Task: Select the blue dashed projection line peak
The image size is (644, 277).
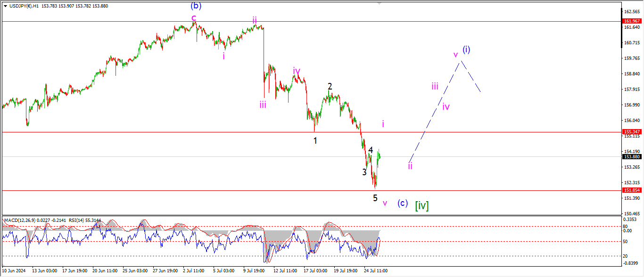Action: 462,61
